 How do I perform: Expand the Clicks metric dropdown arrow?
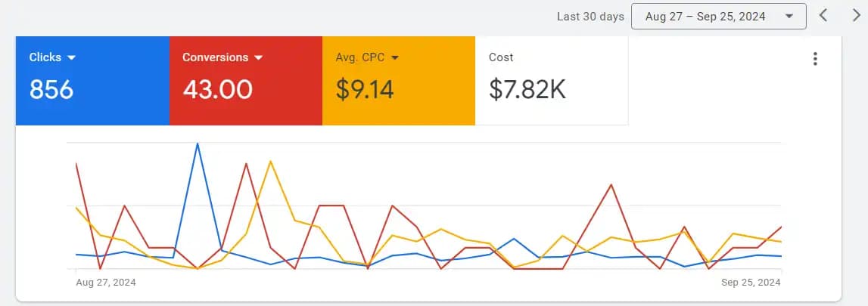click(x=71, y=57)
